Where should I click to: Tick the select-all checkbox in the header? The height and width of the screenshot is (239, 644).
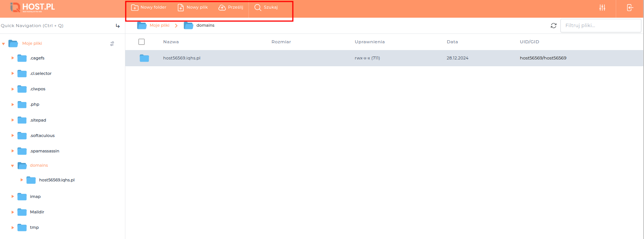[142, 42]
